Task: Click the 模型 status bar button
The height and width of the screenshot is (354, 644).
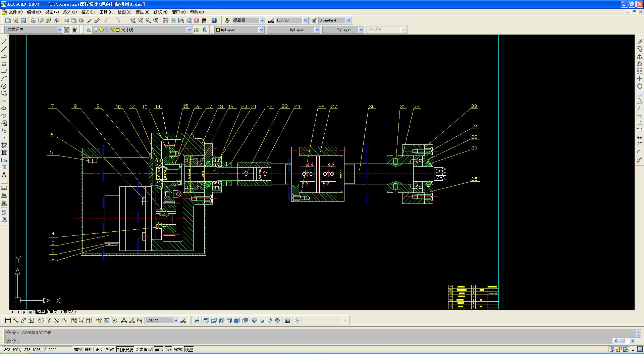Action: pos(189,350)
